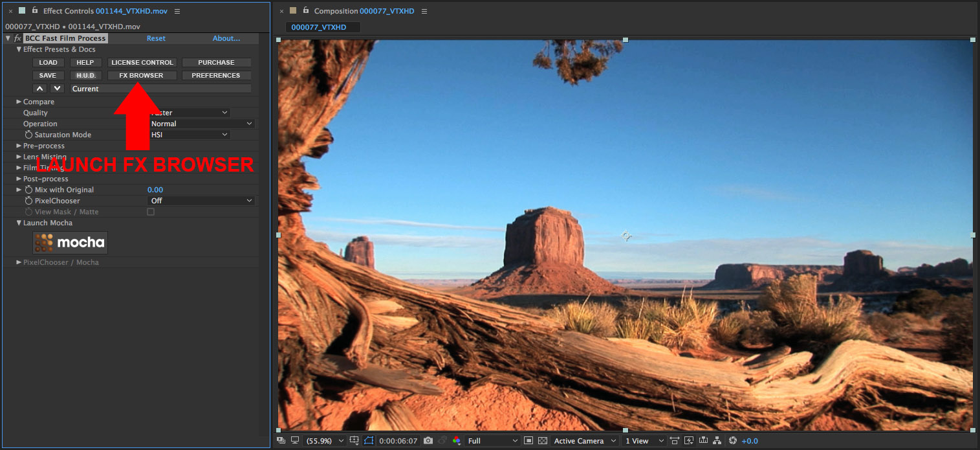The height and width of the screenshot is (450, 980).
Task: Open the Show Channel color icon
Action: coord(457,441)
